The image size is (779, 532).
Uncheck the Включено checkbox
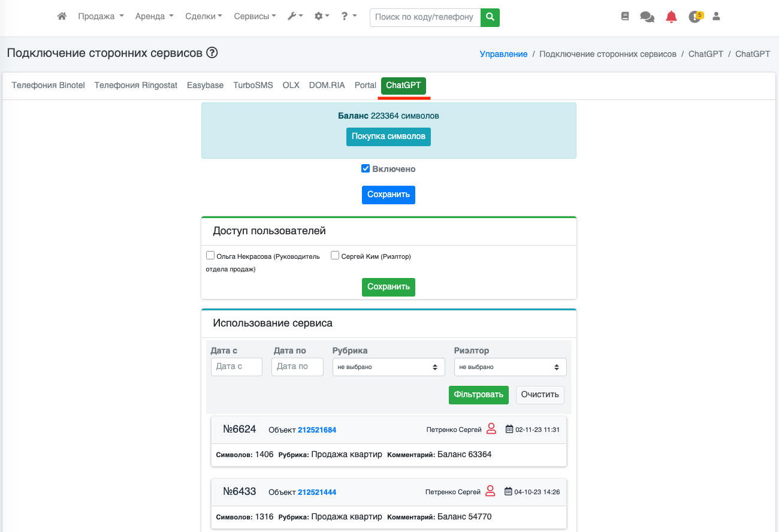[366, 169]
